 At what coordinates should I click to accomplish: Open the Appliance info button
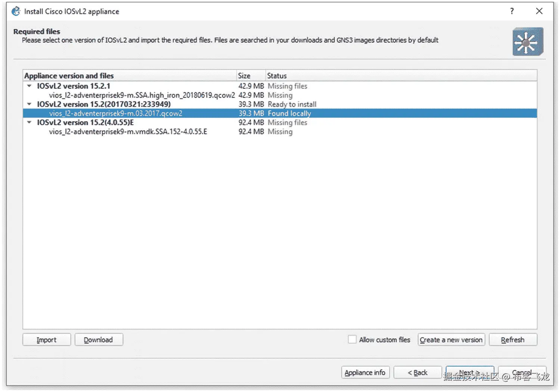click(x=365, y=373)
